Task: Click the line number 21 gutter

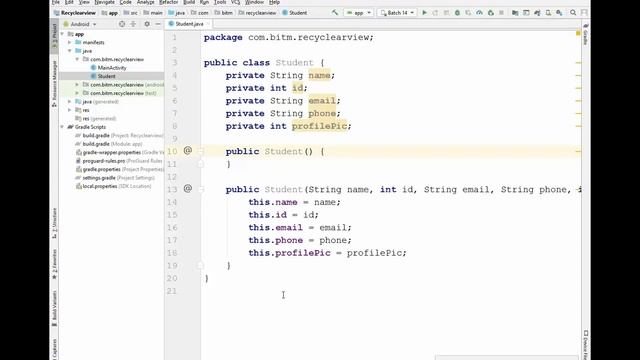Action: (x=172, y=291)
